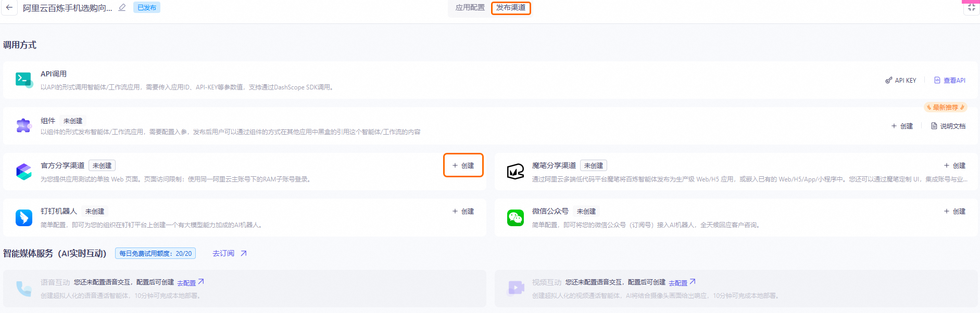Click the API调用 title text
Image resolution: width=980 pixels, height=313 pixels.
coord(54,74)
